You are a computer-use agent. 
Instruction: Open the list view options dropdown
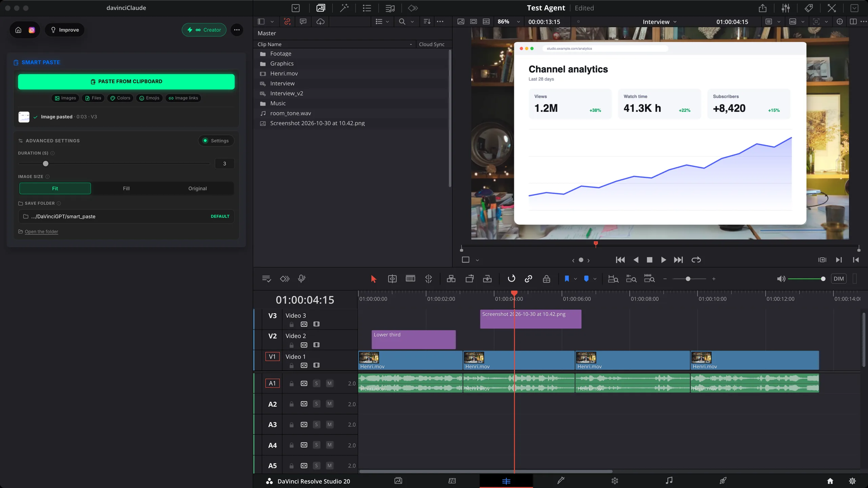click(x=382, y=22)
